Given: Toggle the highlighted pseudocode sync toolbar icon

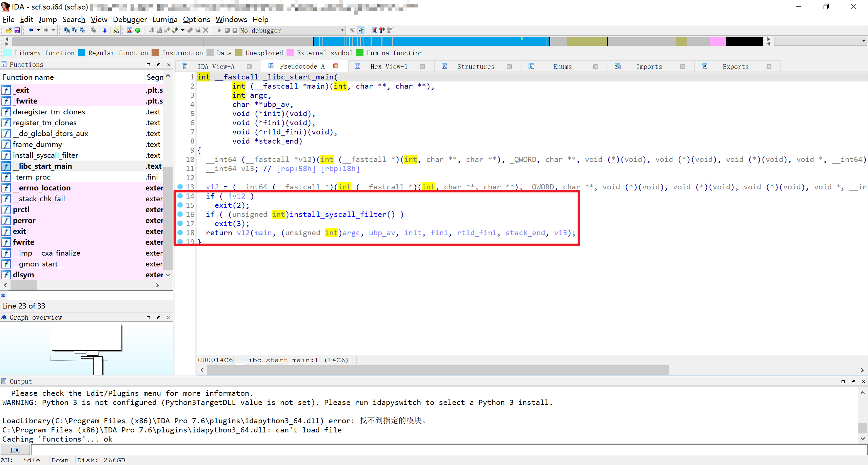Looking at the screenshot, I should tap(361, 30).
